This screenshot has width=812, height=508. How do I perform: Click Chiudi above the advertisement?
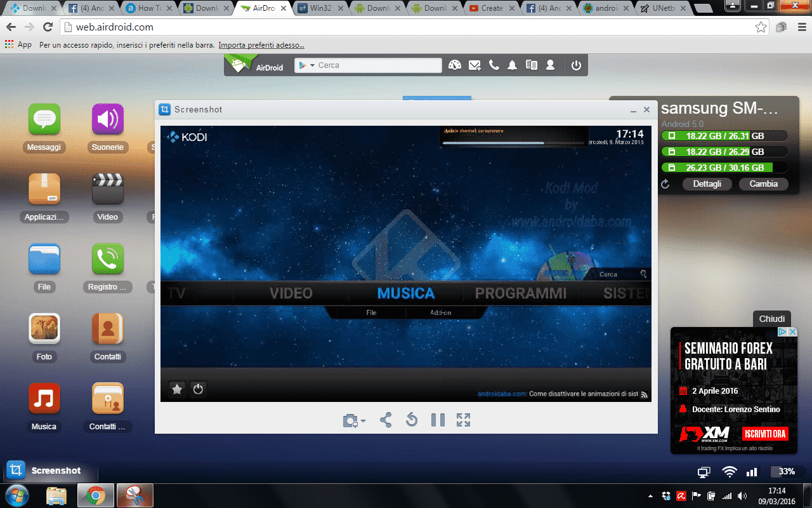tap(772, 319)
